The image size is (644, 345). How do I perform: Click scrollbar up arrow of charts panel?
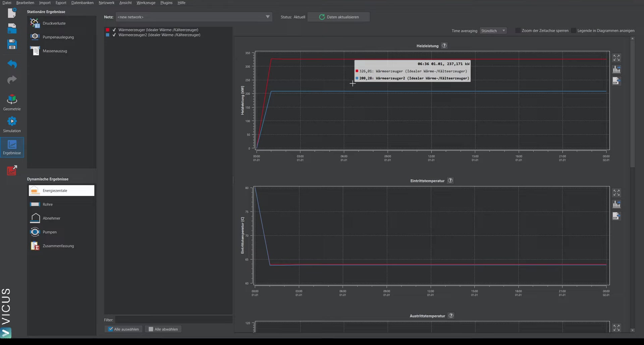[x=632, y=39]
